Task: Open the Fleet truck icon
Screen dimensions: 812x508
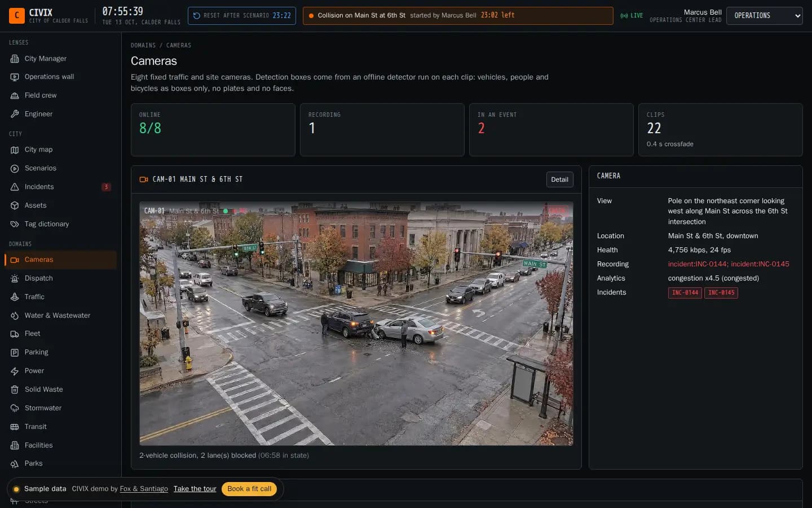Action: (15, 334)
